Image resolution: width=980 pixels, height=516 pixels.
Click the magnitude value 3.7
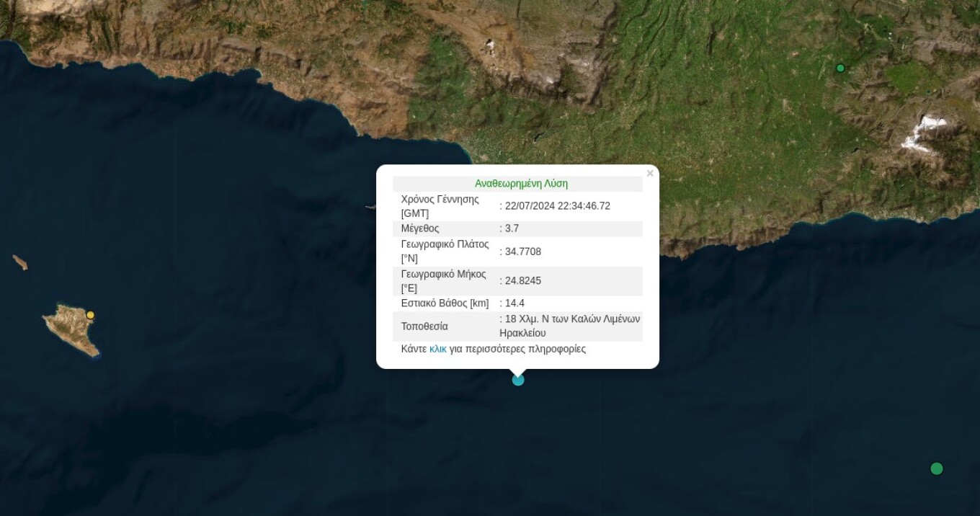pyautogui.click(x=512, y=228)
